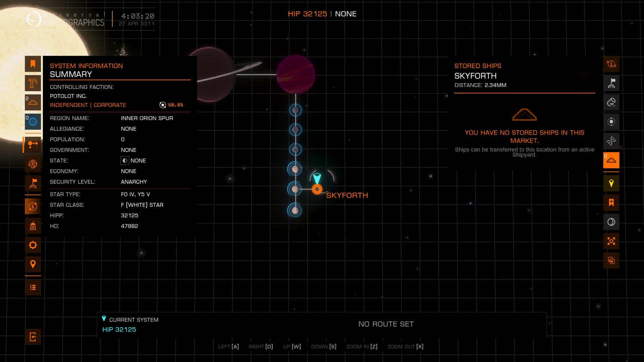Click POTOLOT INC. controlling faction name
Screen dimensions: 644x362
click(x=68, y=96)
